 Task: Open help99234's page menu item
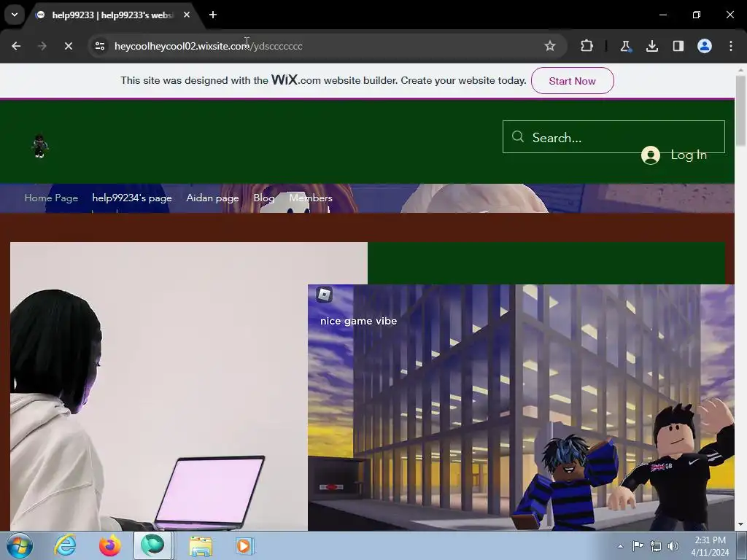(132, 198)
